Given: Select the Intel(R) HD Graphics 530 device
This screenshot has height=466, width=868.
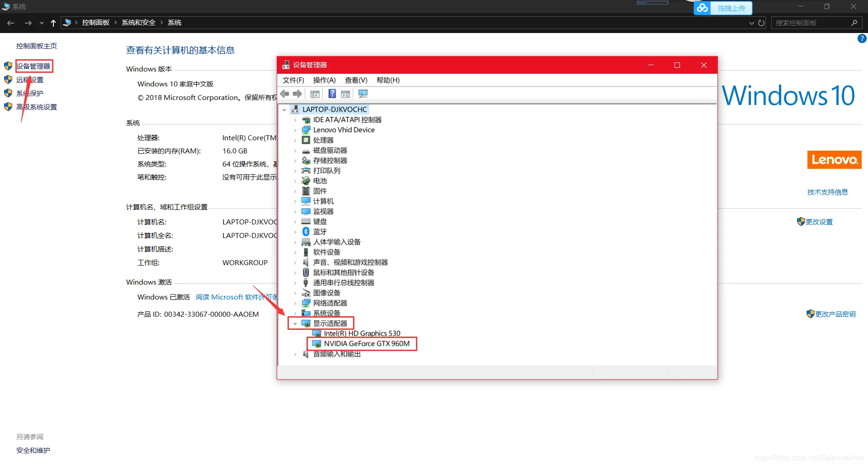Looking at the screenshot, I should pos(362,333).
